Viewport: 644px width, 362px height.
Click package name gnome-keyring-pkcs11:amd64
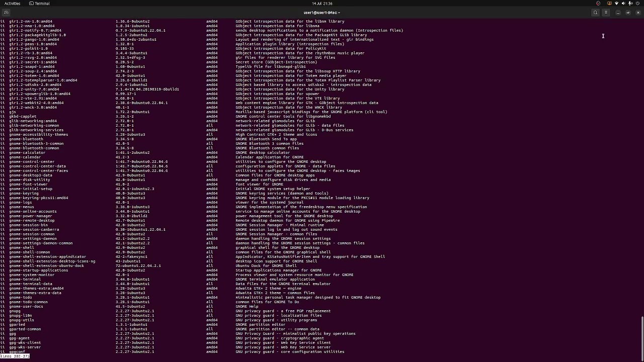pyautogui.click(x=38, y=198)
